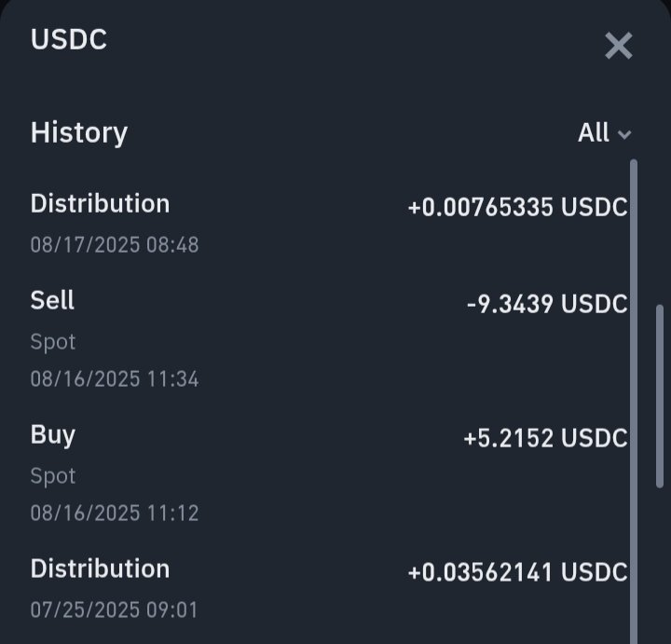Open the Sell transaction entry

[x=329, y=339]
